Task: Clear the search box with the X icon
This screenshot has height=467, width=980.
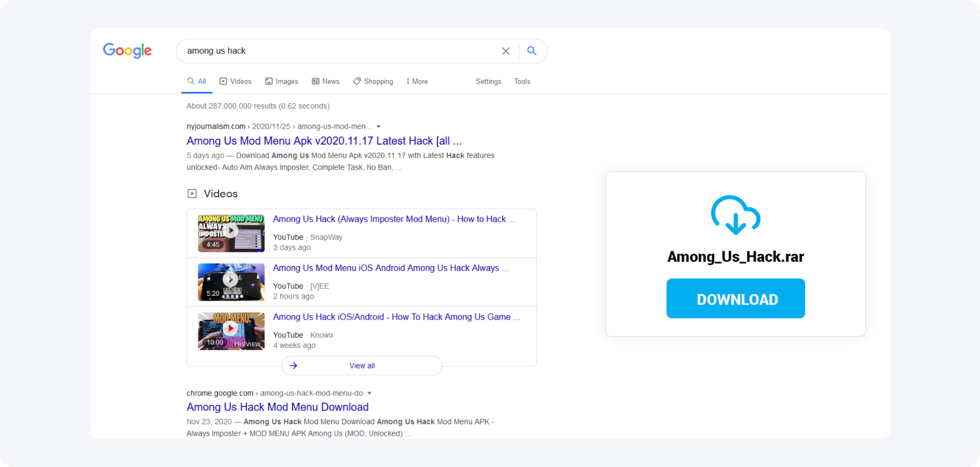Action: coord(506,51)
